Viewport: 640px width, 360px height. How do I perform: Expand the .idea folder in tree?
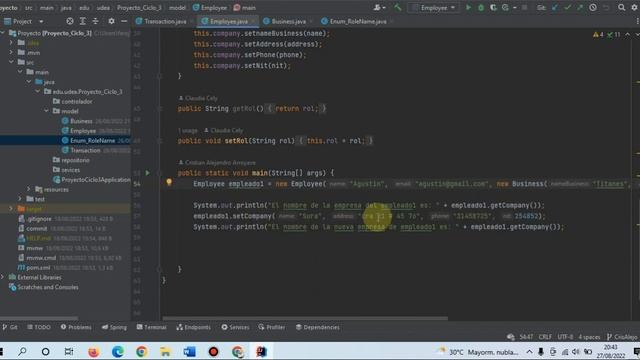(x=11, y=42)
